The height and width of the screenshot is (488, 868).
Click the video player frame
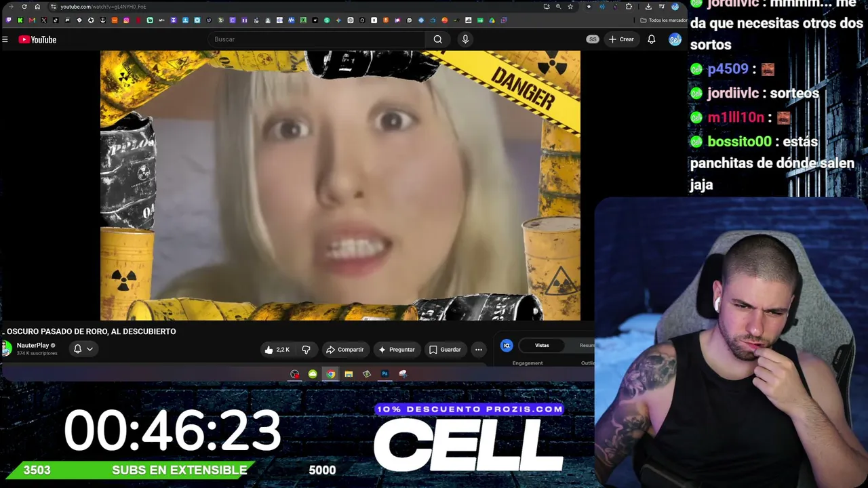[x=340, y=185]
